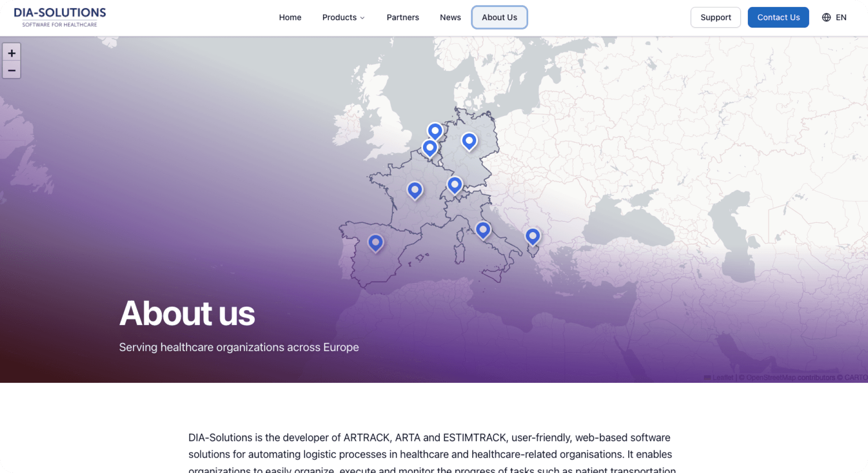Image resolution: width=868 pixels, height=473 pixels.
Task: Open the Support page
Action: [715, 17]
